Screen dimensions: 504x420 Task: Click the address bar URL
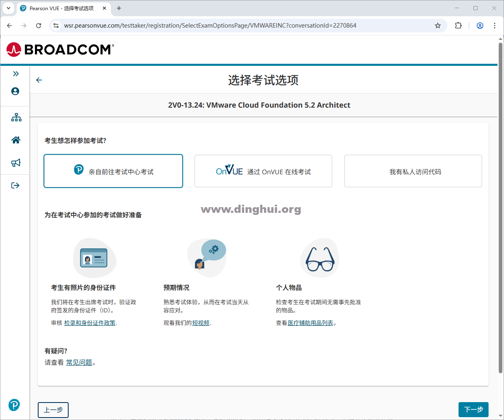click(210, 26)
